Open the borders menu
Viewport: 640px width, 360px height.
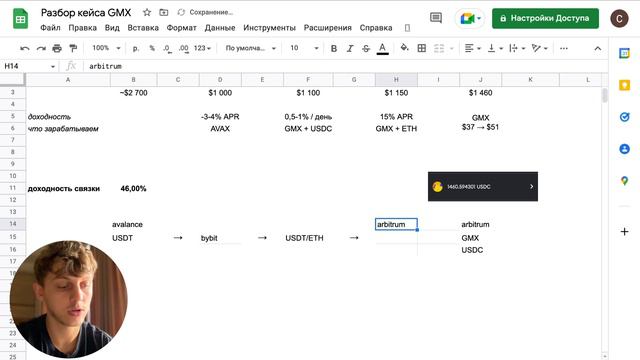pos(422,49)
